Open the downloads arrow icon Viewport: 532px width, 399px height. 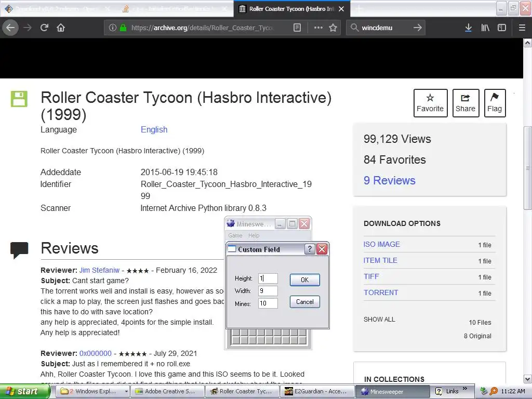click(x=468, y=28)
